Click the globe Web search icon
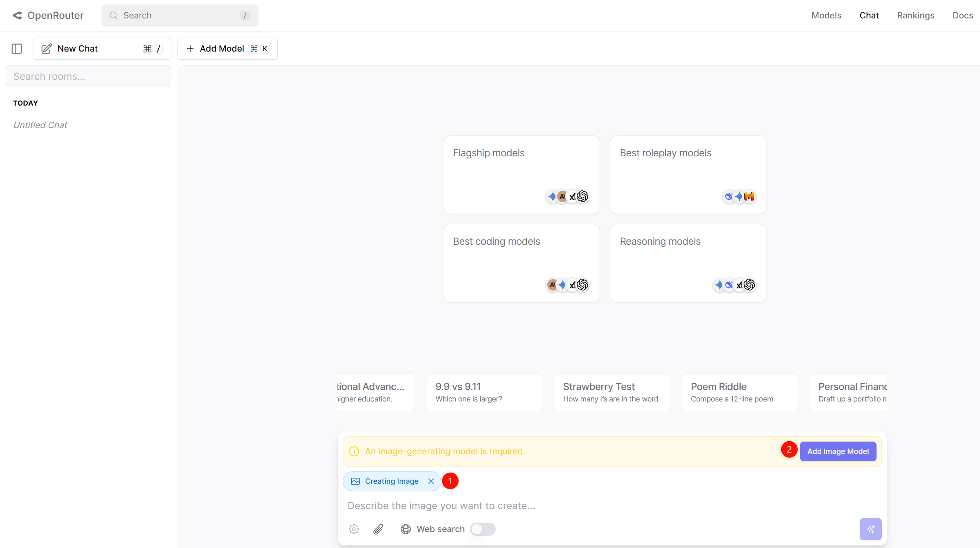Image resolution: width=980 pixels, height=548 pixels. [x=405, y=529]
